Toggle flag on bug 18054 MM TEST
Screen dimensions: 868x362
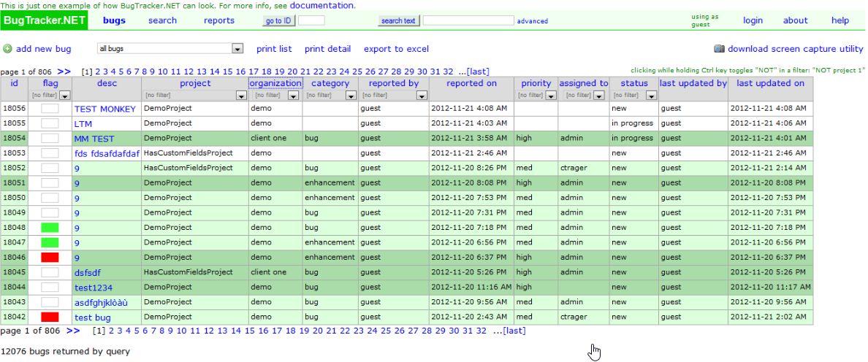[50, 138]
